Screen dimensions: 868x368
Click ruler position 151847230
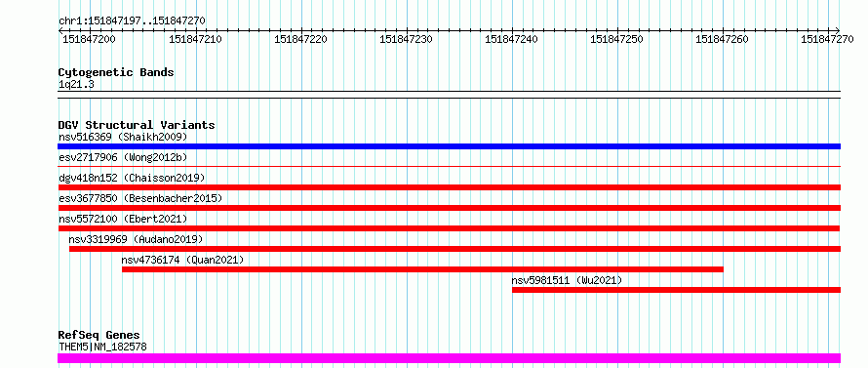pos(406,39)
